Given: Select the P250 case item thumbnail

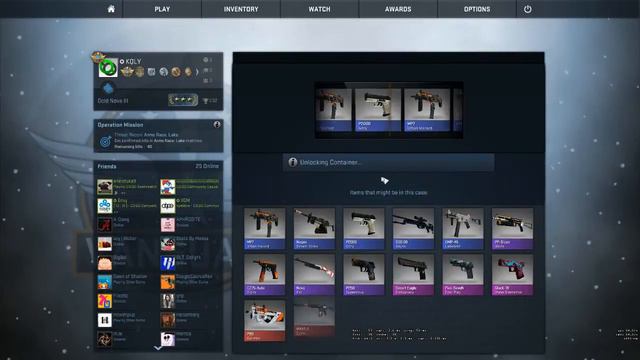Looking at the screenshot, I should 364,275.
